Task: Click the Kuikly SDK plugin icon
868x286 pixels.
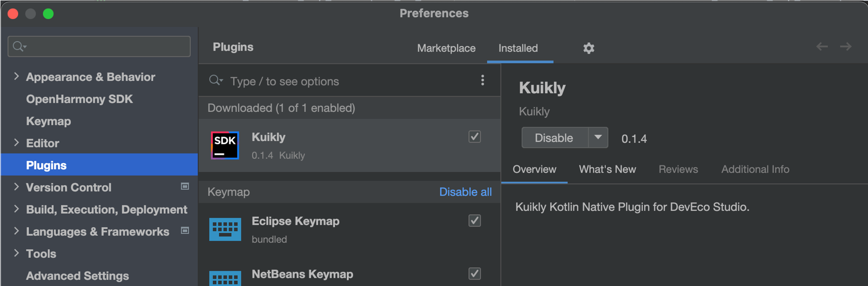Action: click(x=225, y=145)
